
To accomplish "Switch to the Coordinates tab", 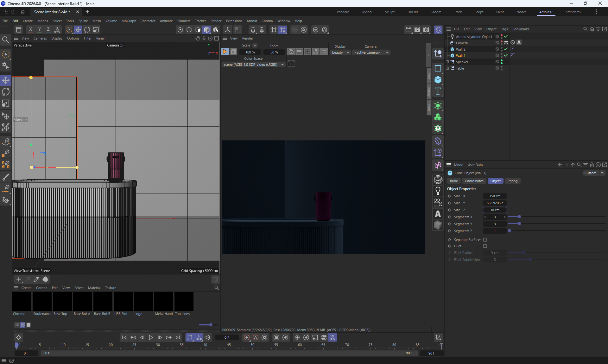I will [474, 181].
